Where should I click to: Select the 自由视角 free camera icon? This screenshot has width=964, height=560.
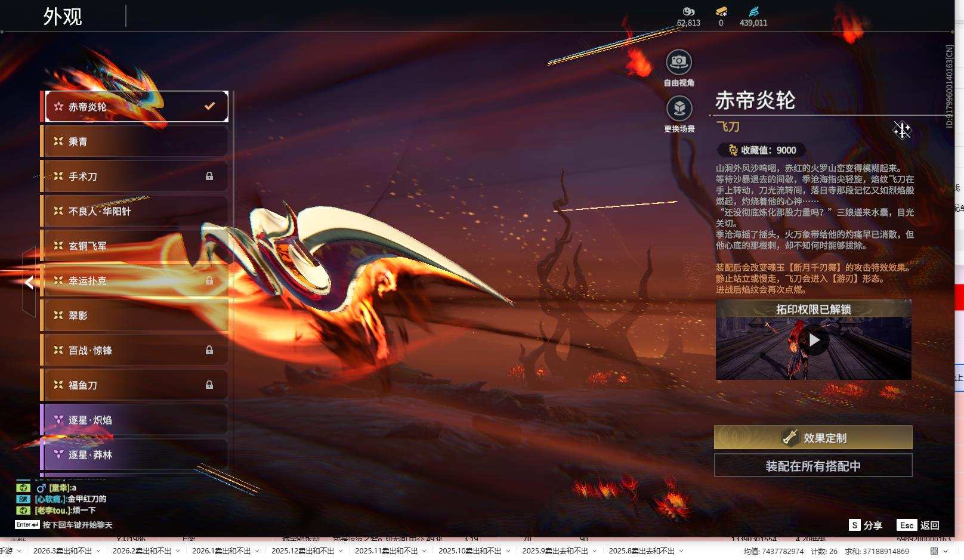point(679,61)
